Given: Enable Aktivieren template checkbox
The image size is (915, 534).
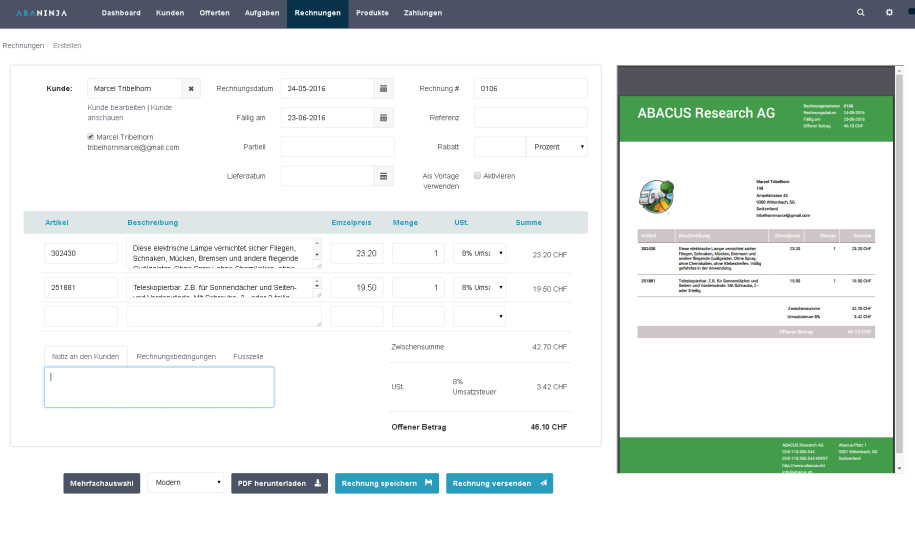Looking at the screenshot, I should click(477, 176).
